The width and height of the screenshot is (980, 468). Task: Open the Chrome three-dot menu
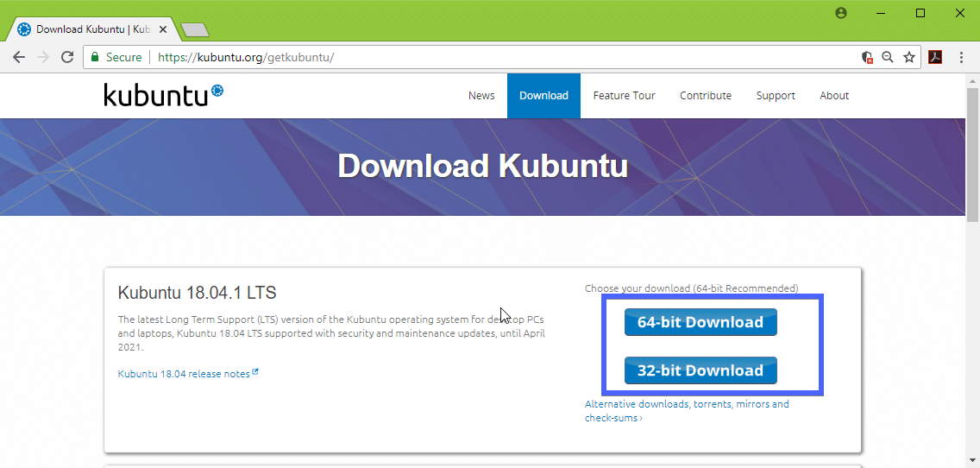point(961,57)
